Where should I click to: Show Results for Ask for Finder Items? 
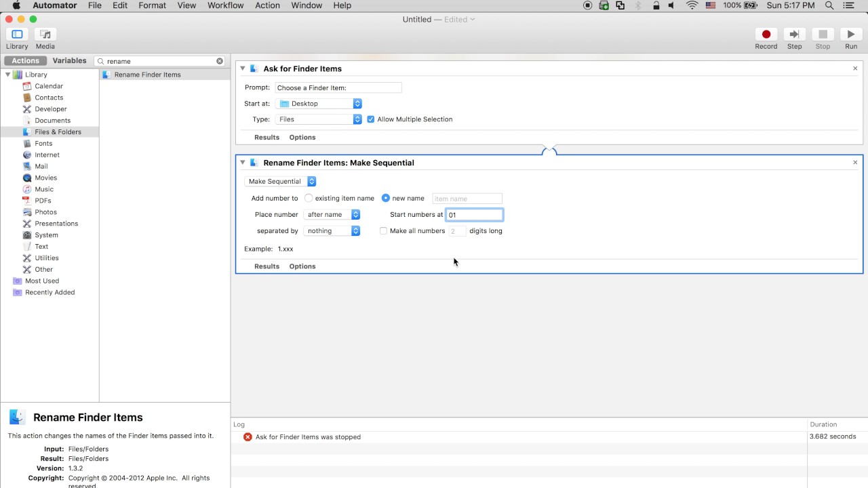(267, 138)
